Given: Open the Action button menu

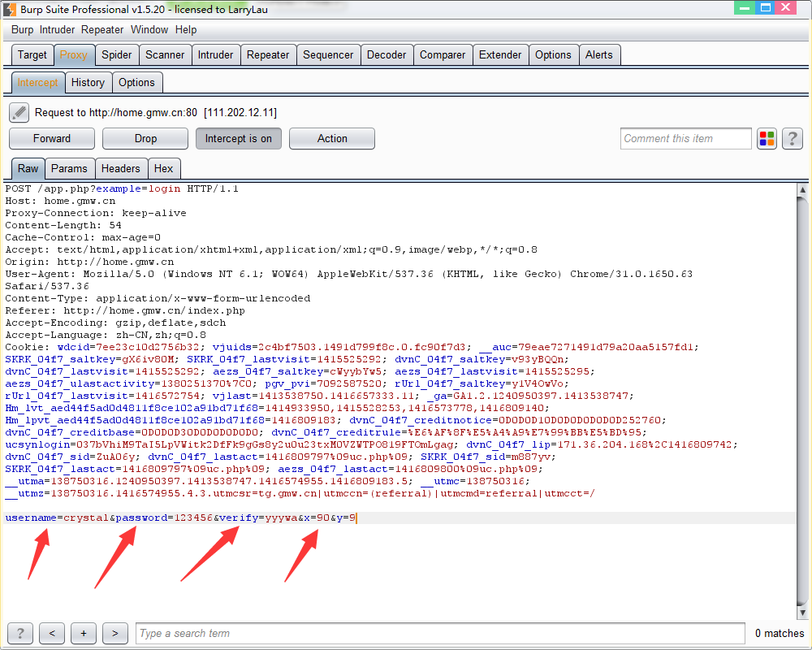Looking at the screenshot, I should click(x=332, y=139).
